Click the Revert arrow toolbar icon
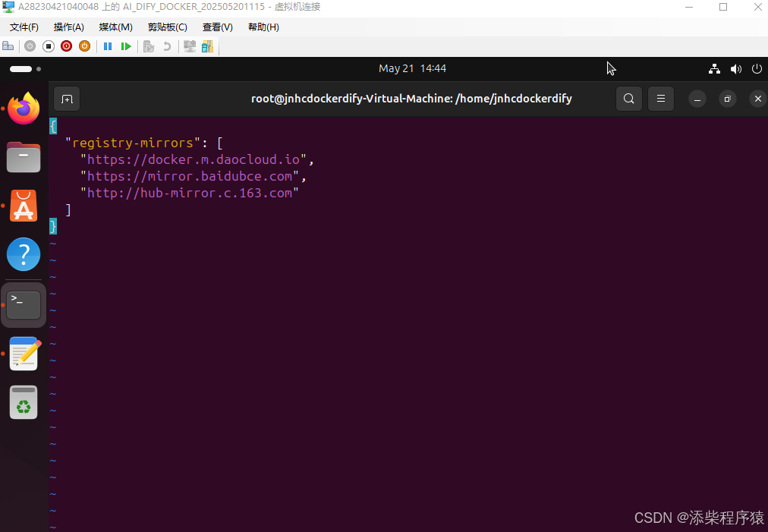Screen dimensions: 768x532 167,46
